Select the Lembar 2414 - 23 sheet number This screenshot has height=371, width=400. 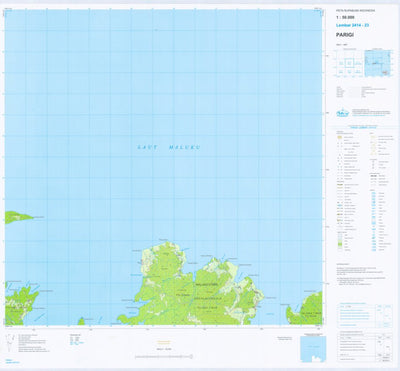point(352,25)
